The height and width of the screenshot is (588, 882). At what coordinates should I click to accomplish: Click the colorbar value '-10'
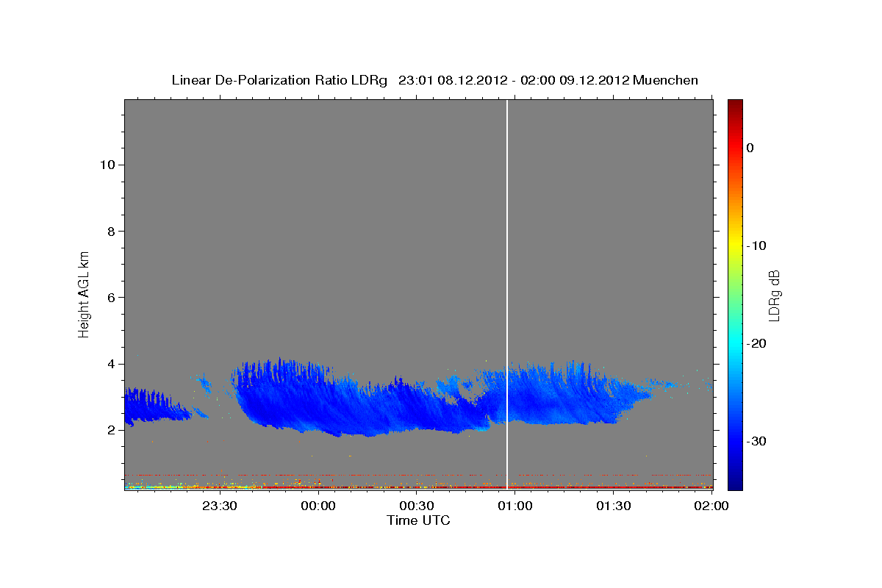click(x=756, y=245)
